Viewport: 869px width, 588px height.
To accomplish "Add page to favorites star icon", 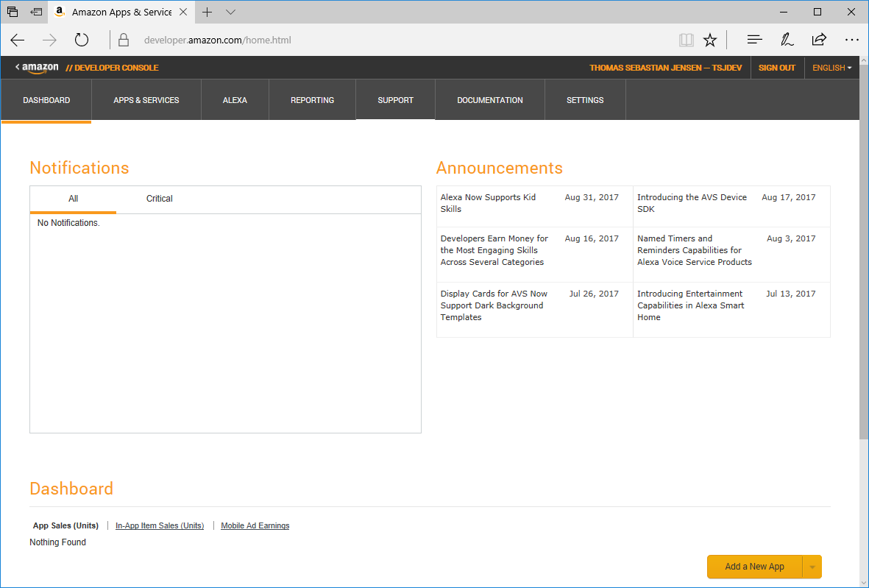I will click(x=709, y=40).
